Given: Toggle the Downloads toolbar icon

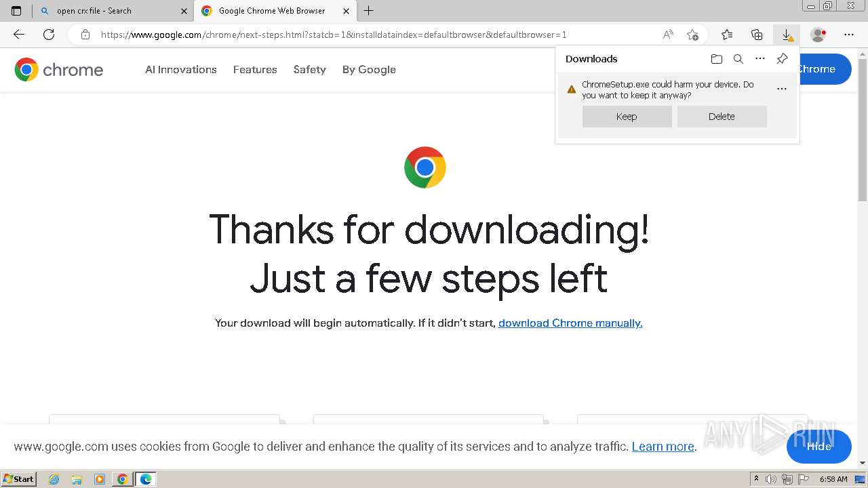Looking at the screenshot, I should click(x=787, y=35).
